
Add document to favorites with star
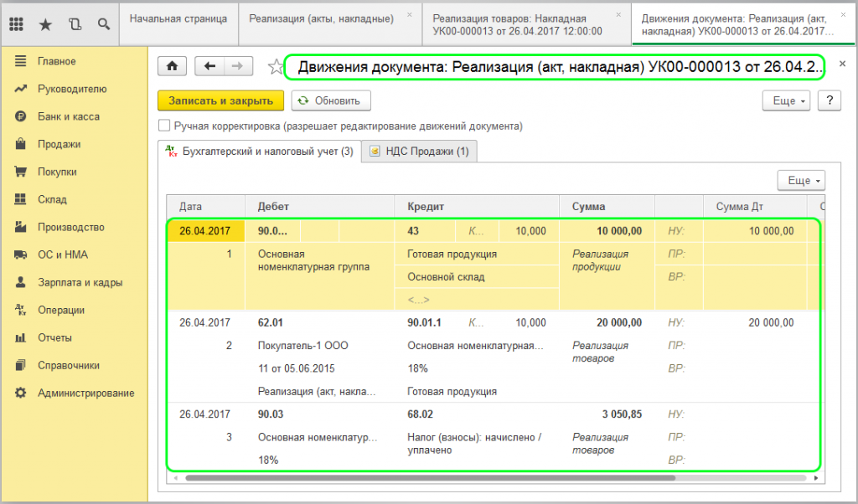(x=273, y=67)
